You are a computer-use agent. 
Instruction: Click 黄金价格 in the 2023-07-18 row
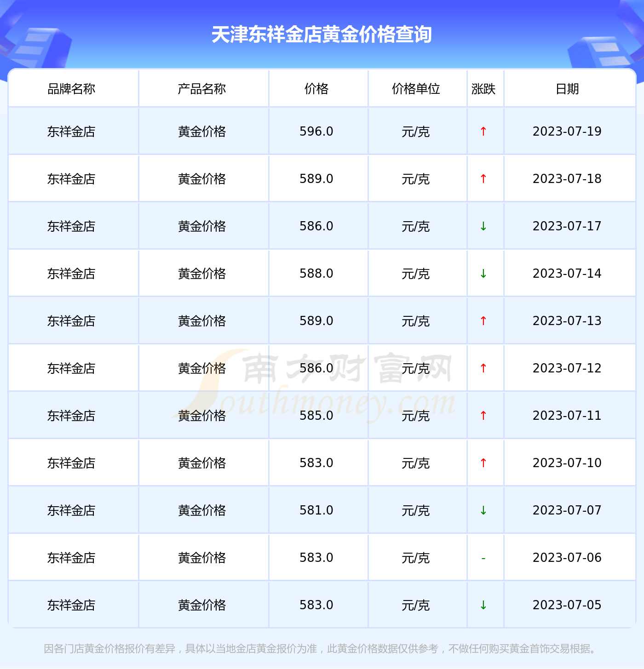pyautogui.click(x=202, y=179)
